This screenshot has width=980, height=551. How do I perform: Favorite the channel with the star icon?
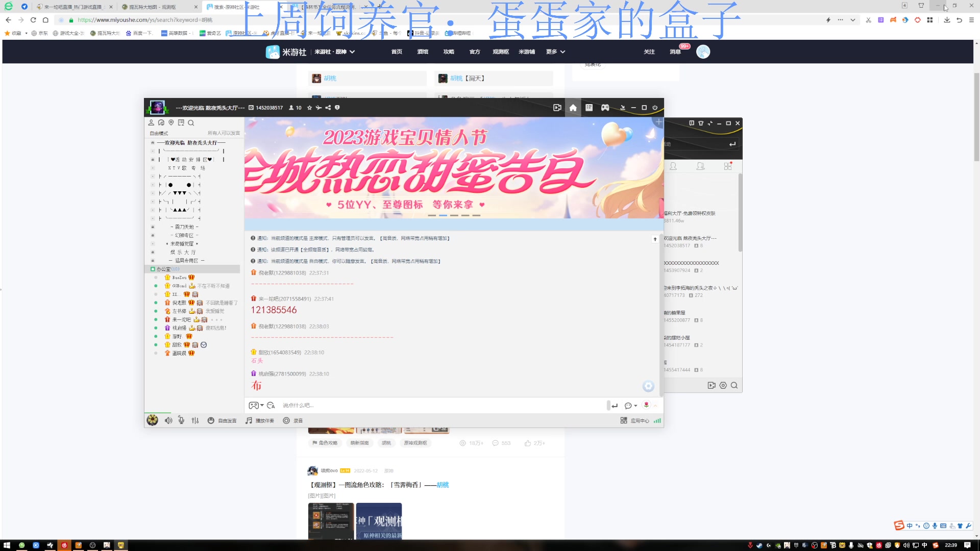point(309,108)
